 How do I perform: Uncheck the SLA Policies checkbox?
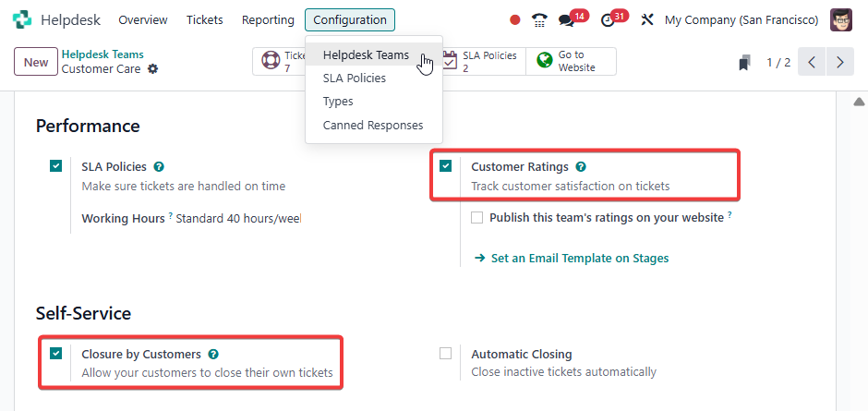(56, 166)
